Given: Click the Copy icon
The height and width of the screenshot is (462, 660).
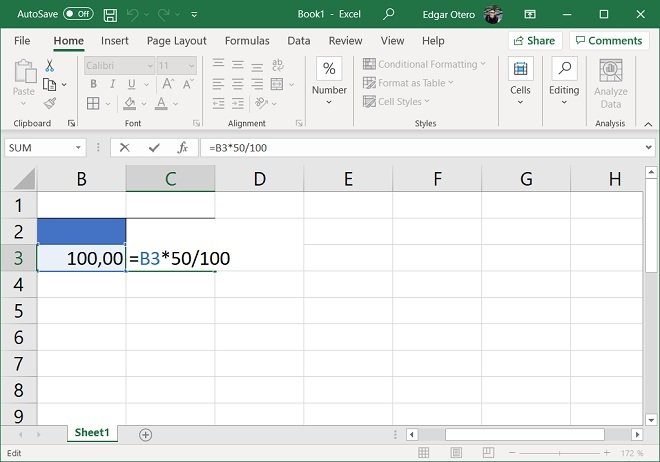Looking at the screenshot, I should click(50, 85).
